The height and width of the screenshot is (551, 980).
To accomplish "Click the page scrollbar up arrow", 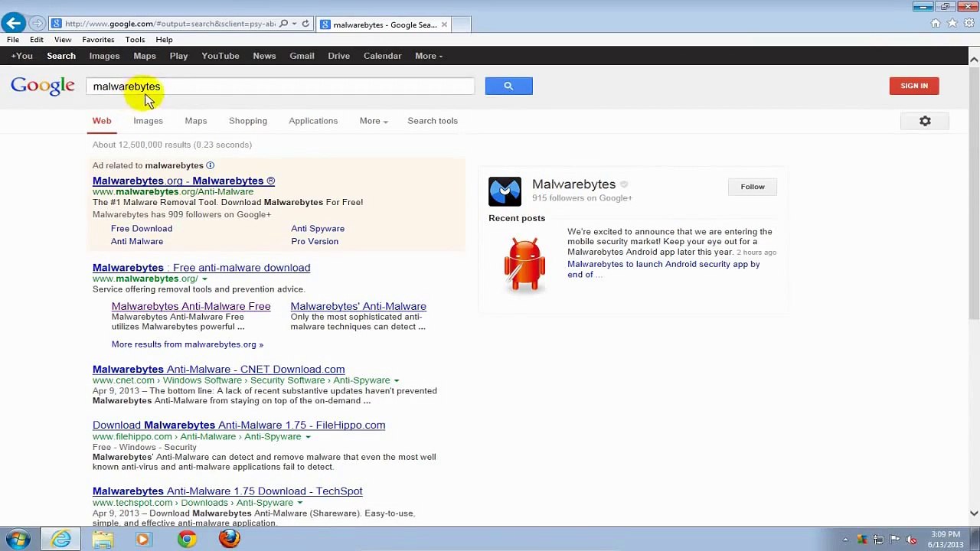I will click(x=974, y=59).
